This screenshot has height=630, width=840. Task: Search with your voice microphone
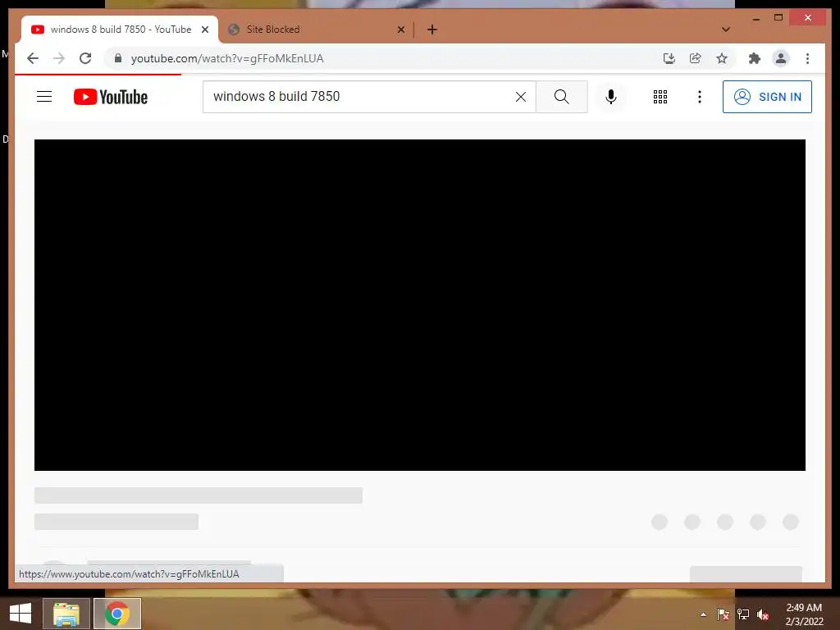(610, 97)
